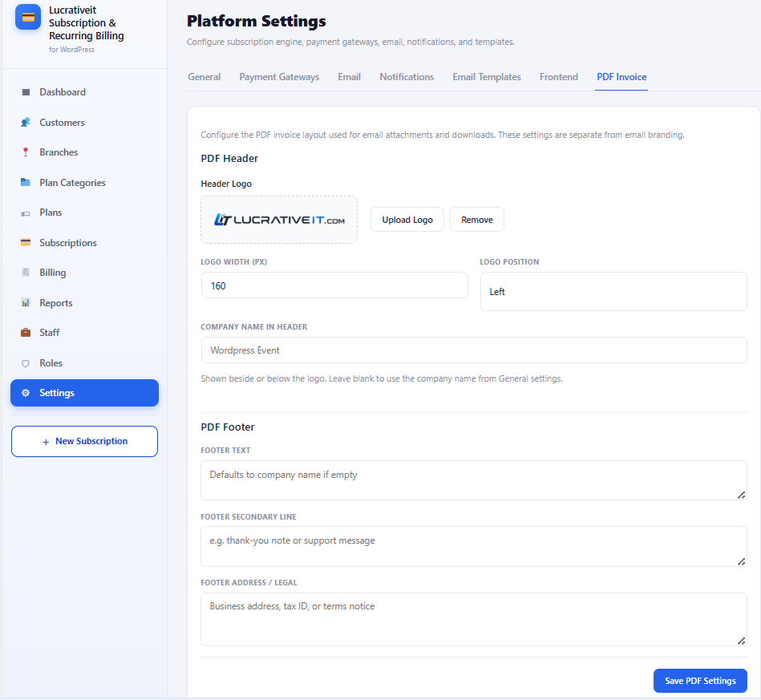Go to Subscriptions in the sidebar

[x=84, y=243]
